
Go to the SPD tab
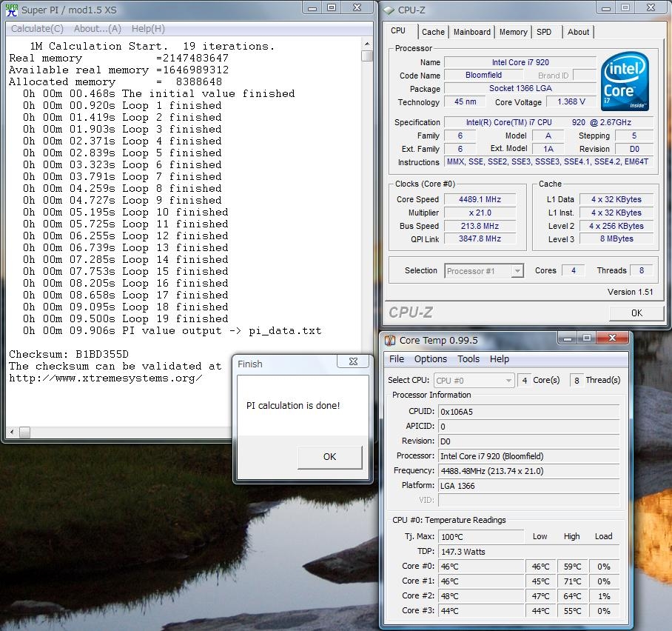(544, 32)
